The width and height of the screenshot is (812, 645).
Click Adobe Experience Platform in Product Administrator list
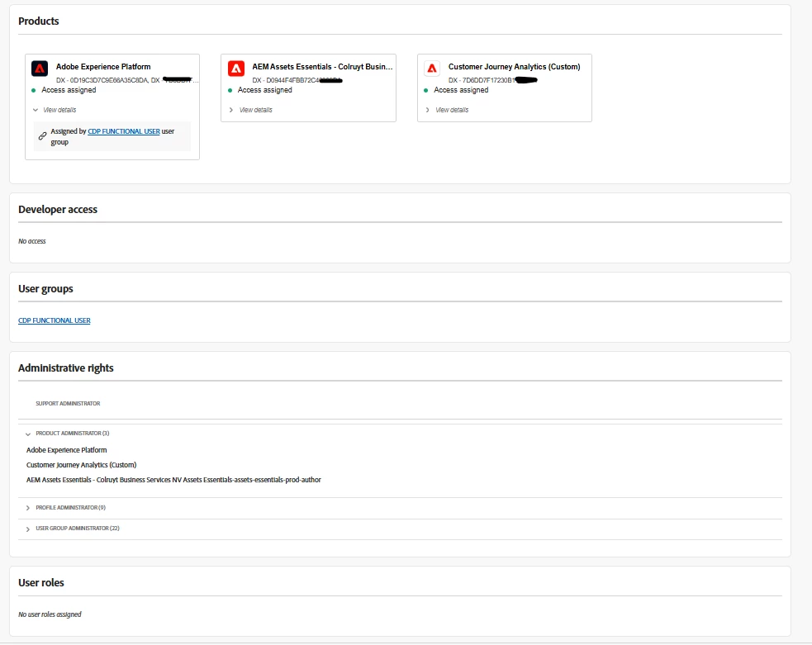[x=67, y=450]
